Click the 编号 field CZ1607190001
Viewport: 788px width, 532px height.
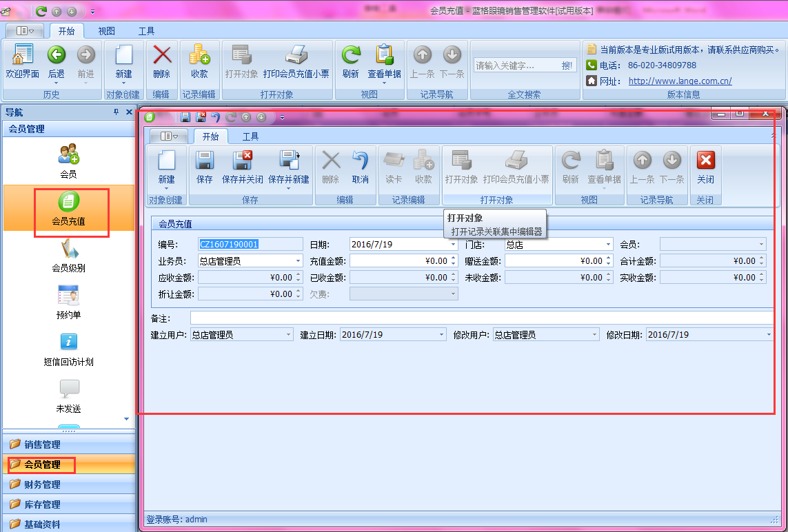tap(250, 245)
